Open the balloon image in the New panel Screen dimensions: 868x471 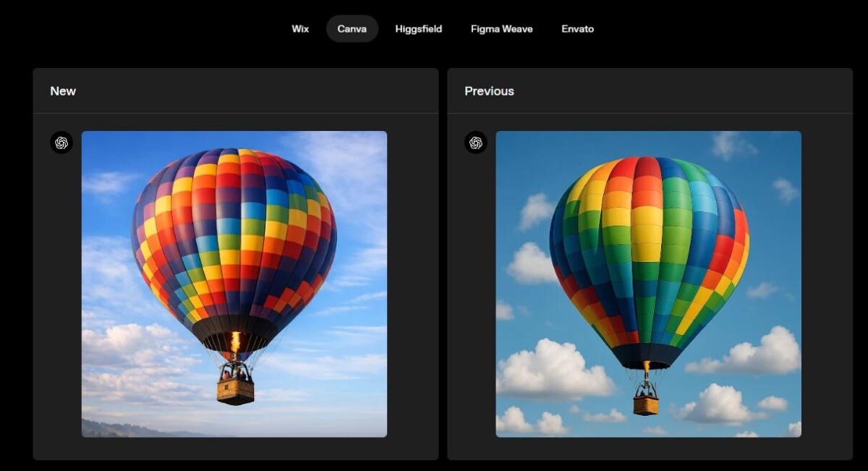(234, 282)
